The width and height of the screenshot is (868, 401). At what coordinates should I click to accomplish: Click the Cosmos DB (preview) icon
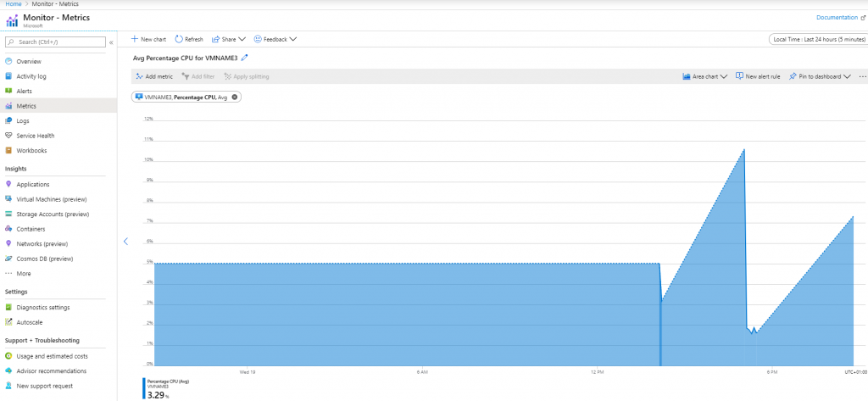pos(8,259)
